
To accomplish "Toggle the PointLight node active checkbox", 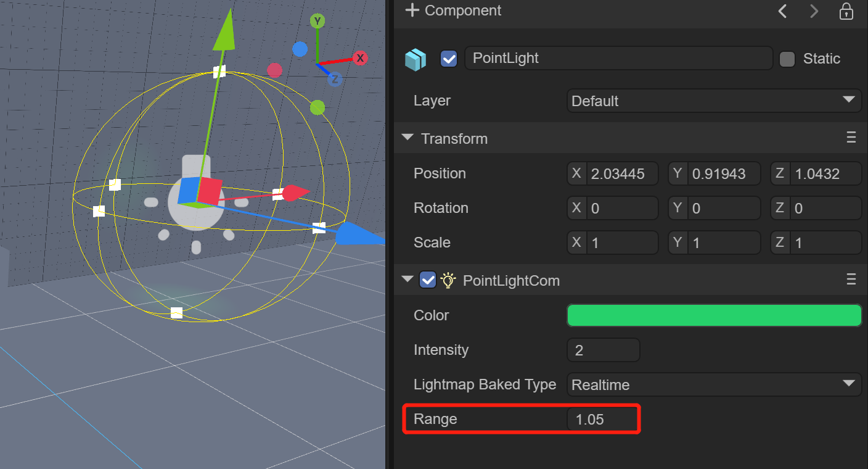I will pyautogui.click(x=449, y=59).
